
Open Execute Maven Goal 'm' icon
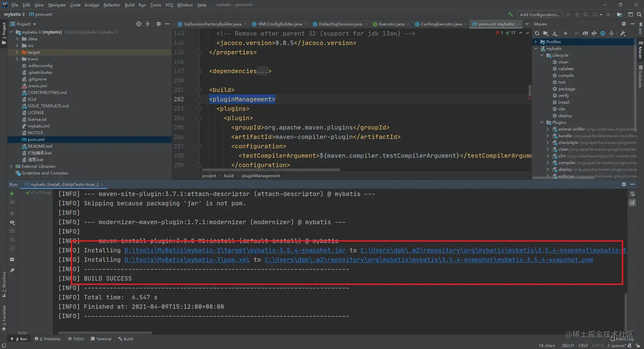click(x=585, y=33)
